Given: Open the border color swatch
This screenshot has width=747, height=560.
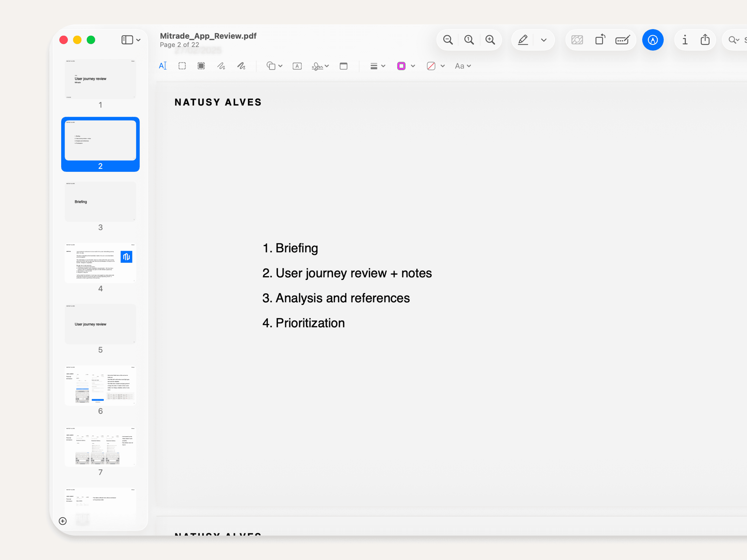Looking at the screenshot, I should pyautogui.click(x=401, y=66).
